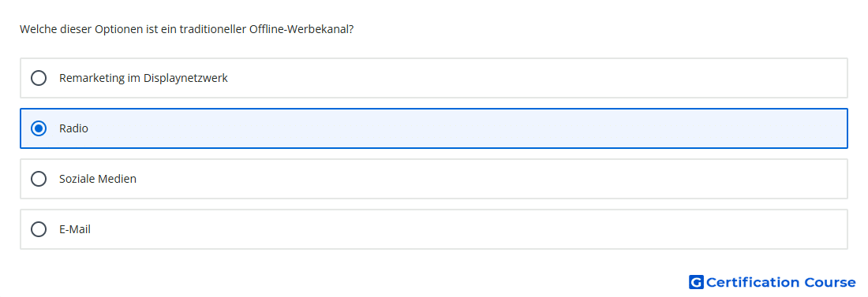
Task: Click empty space inside the E-Mail answer box
Action: [x=470, y=229]
